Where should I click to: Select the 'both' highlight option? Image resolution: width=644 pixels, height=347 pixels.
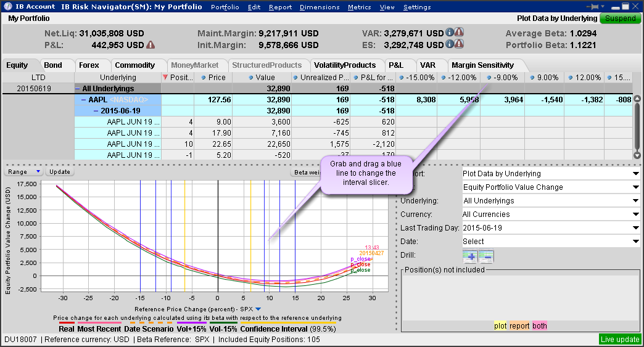[539, 326]
